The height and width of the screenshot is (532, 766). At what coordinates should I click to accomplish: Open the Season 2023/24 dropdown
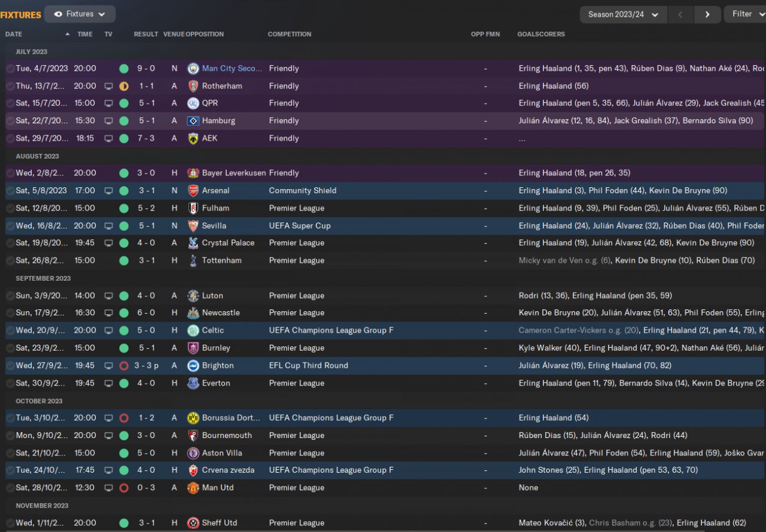point(623,14)
